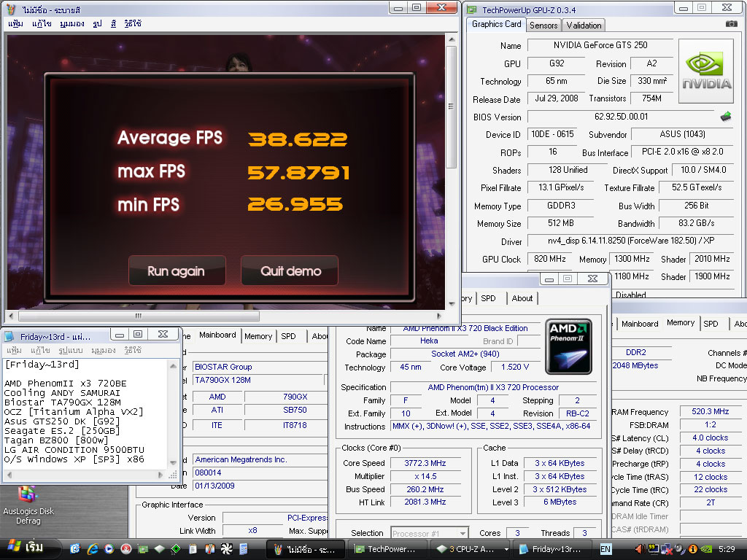
Task: Open the About tab in front CPU-Z
Action: point(522,298)
